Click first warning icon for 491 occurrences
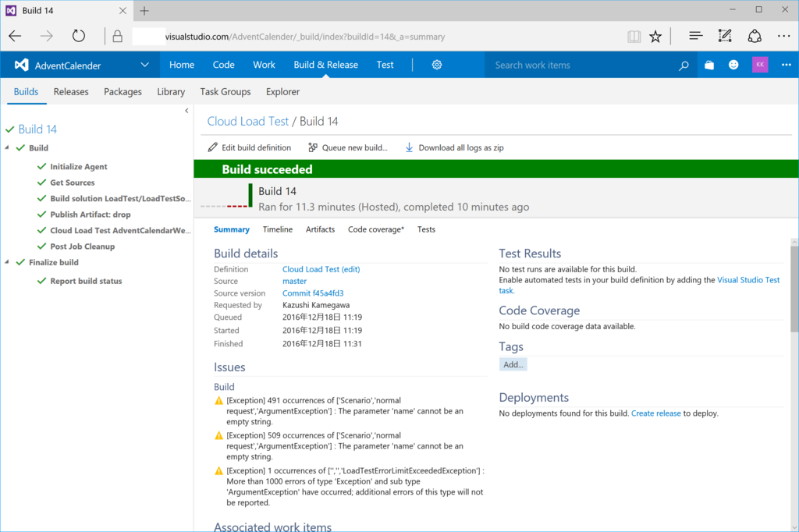Viewport: 799px width, 532px height. pos(218,400)
